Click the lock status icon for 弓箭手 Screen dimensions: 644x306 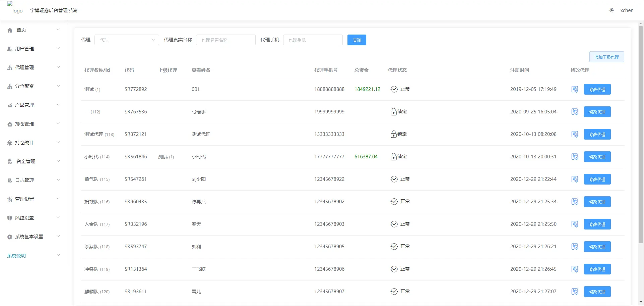tap(393, 112)
